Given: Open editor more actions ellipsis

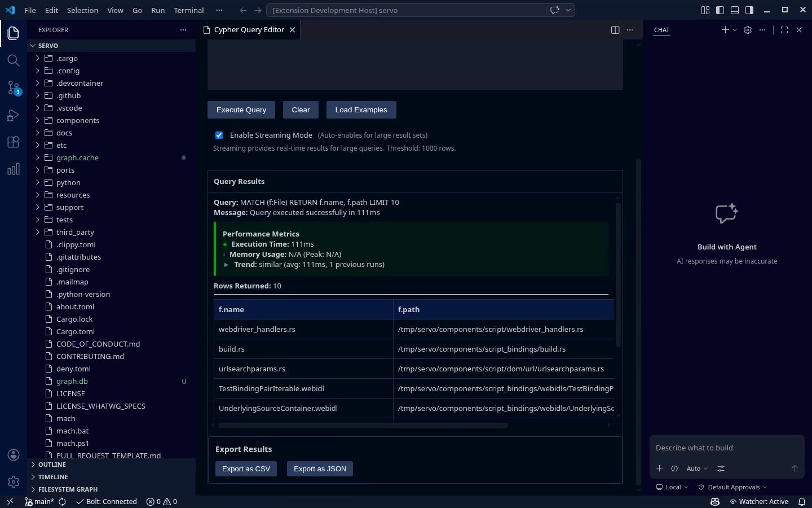Looking at the screenshot, I should point(630,30).
